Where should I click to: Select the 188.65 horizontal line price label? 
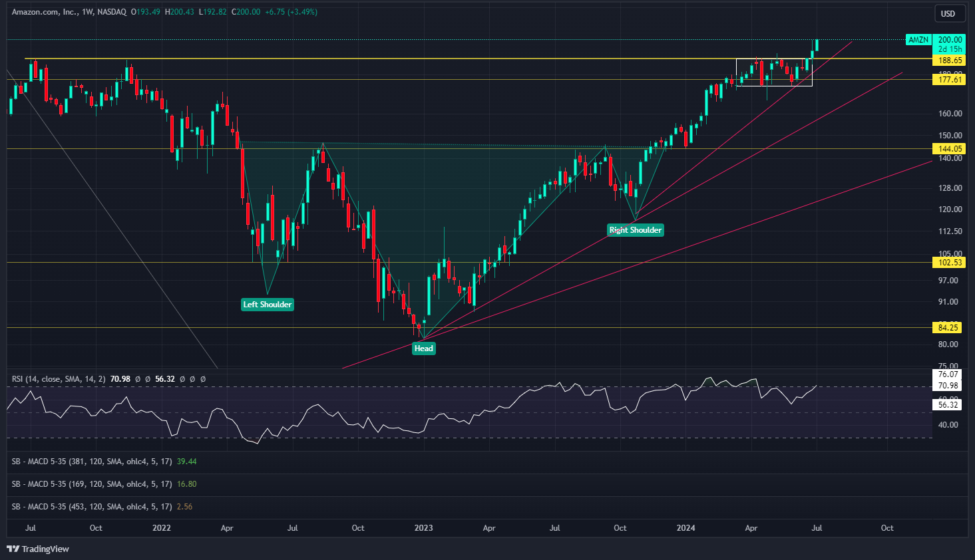pyautogui.click(x=950, y=60)
